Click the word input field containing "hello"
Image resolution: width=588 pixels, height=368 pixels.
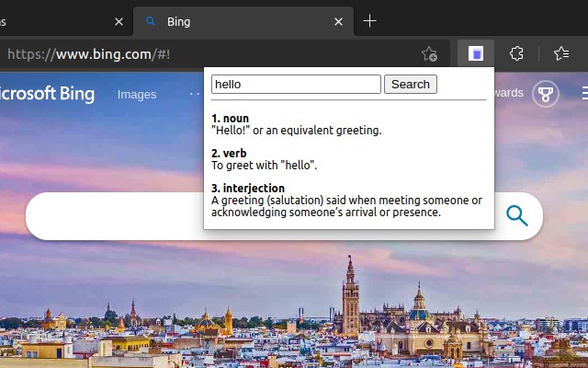coord(295,85)
